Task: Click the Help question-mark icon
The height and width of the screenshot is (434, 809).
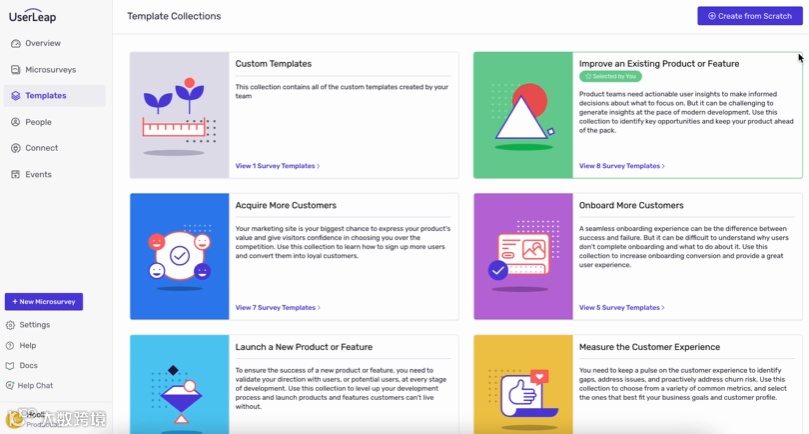Action: [x=10, y=346]
